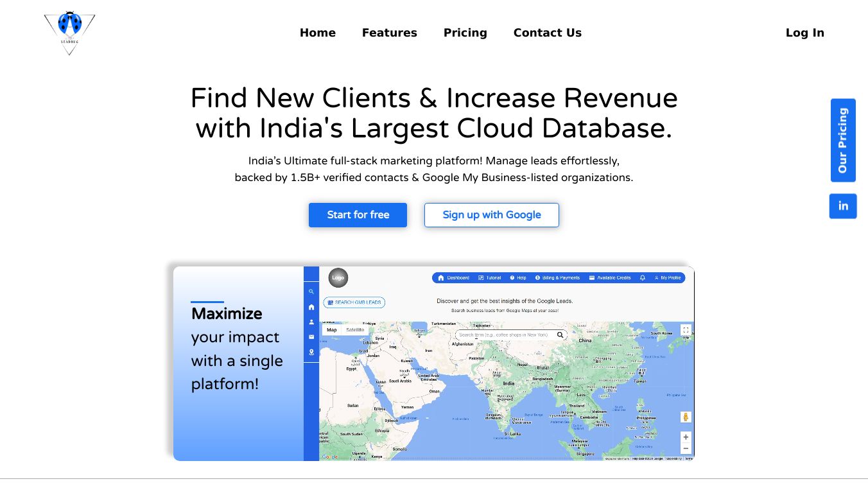Open Tutorial in the preview navigation bar

[490, 278]
